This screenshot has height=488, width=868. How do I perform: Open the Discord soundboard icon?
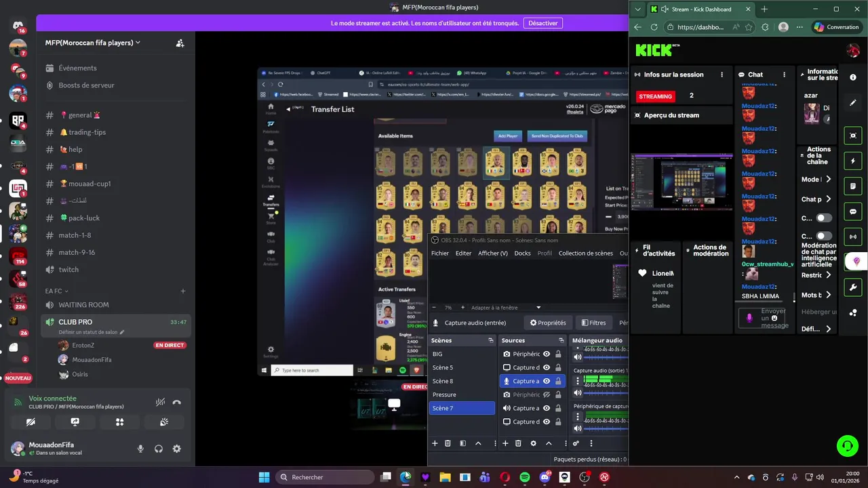164,422
